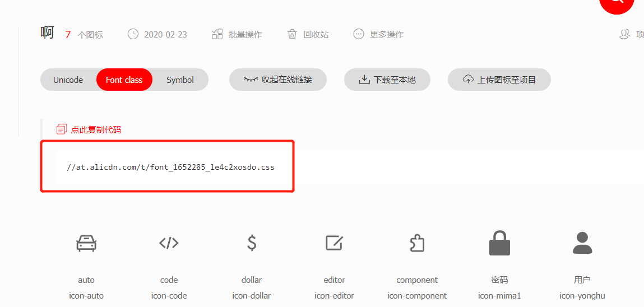The width and height of the screenshot is (644, 307).
Task: Open 批量操作 batch operations
Action: tap(237, 35)
